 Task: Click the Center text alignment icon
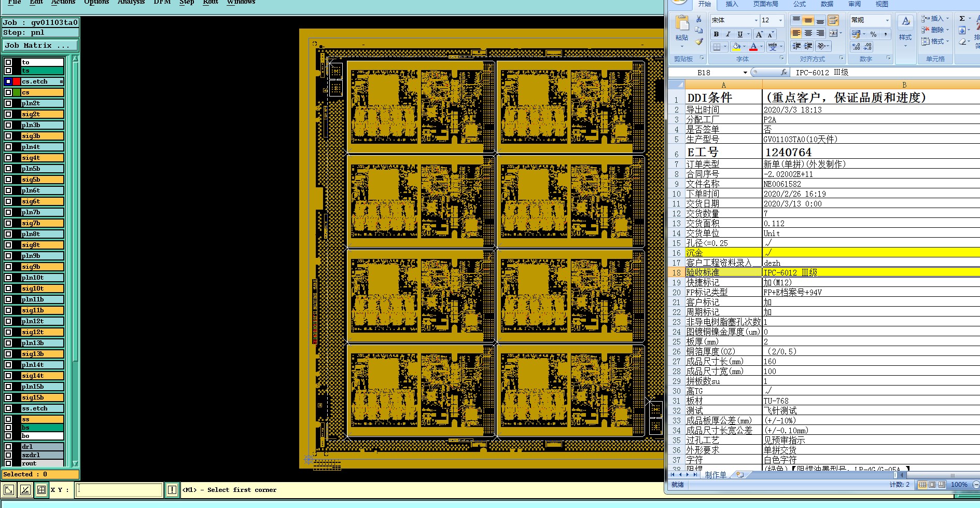(808, 33)
